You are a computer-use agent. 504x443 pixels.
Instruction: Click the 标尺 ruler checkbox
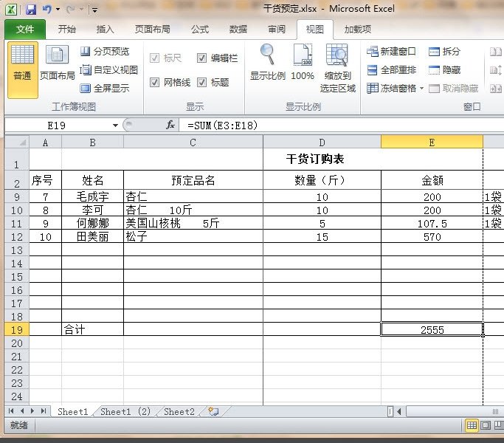pos(155,58)
